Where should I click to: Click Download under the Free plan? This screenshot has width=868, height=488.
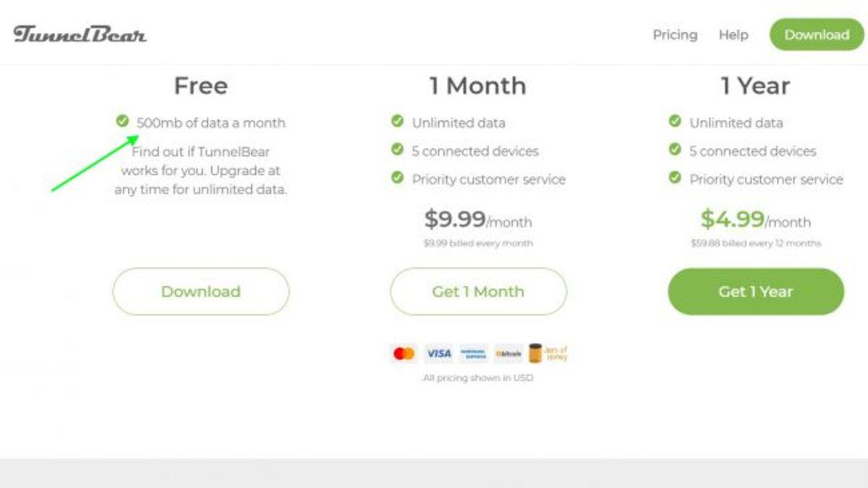pos(200,291)
